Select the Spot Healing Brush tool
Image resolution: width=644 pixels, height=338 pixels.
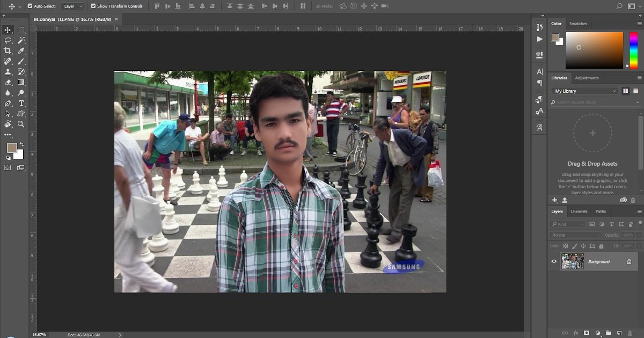coord(8,62)
